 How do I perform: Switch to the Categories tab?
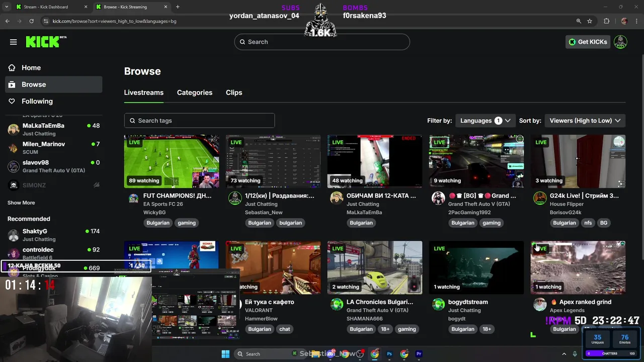(195, 93)
